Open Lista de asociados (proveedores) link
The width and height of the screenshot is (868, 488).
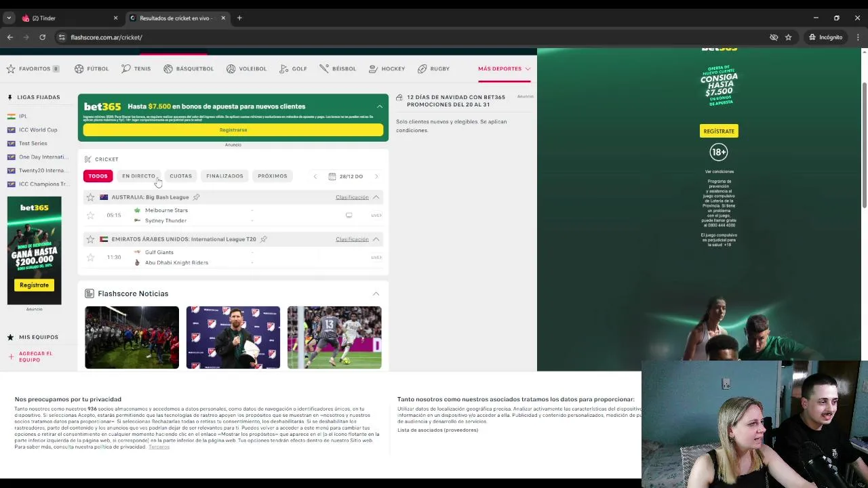click(437, 430)
